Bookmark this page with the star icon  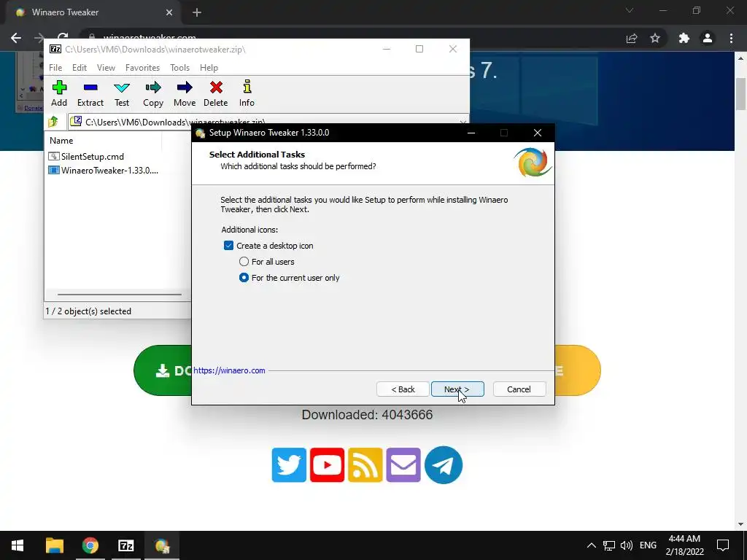[x=655, y=38]
